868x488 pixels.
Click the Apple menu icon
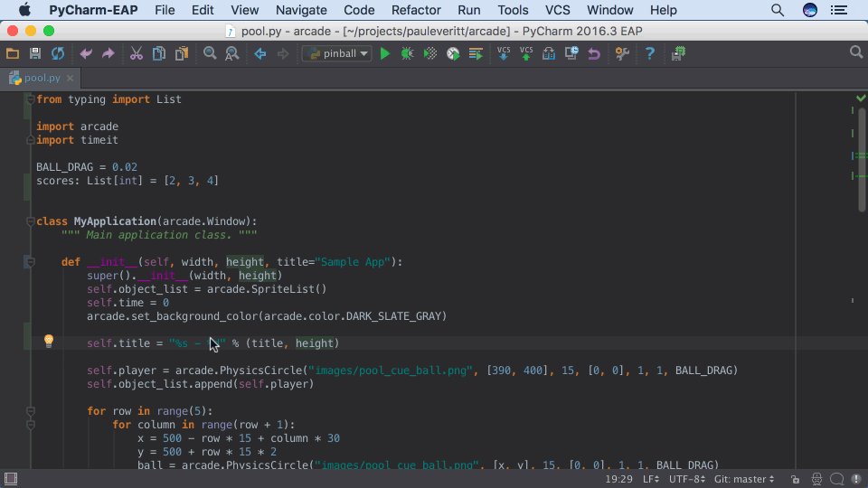[x=24, y=10]
